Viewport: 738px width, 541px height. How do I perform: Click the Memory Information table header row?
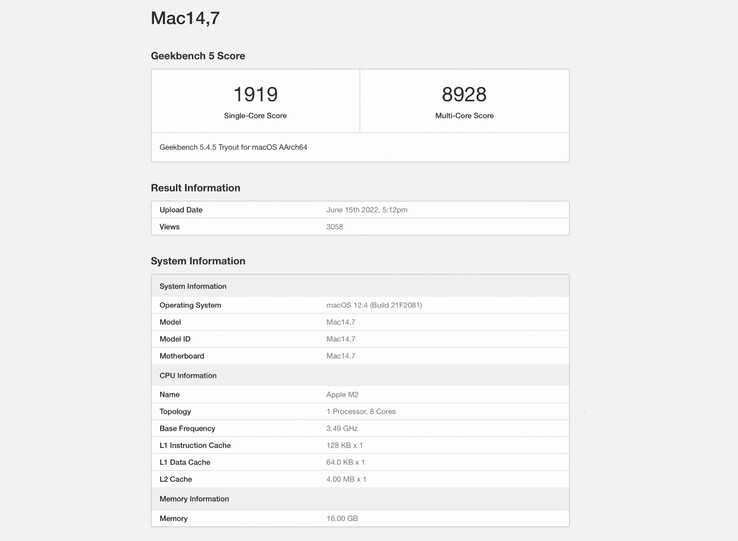click(360, 499)
